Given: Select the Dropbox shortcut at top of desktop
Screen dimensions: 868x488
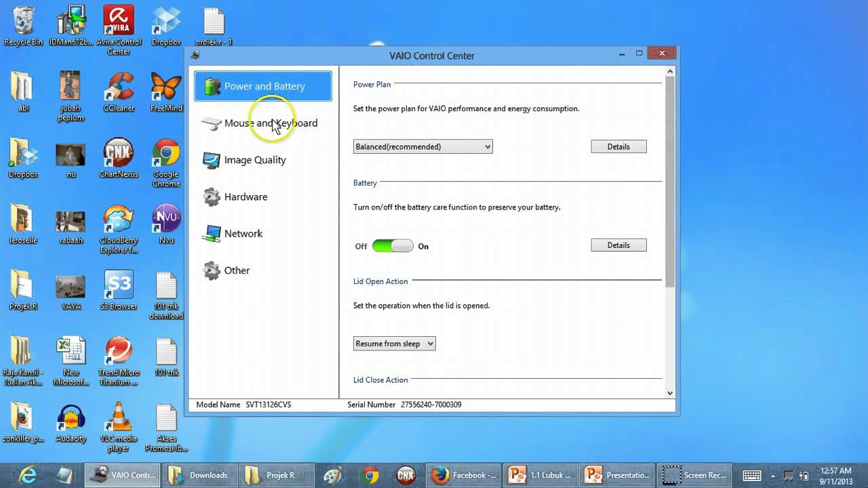Looking at the screenshot, I should [x=166, y=27].
